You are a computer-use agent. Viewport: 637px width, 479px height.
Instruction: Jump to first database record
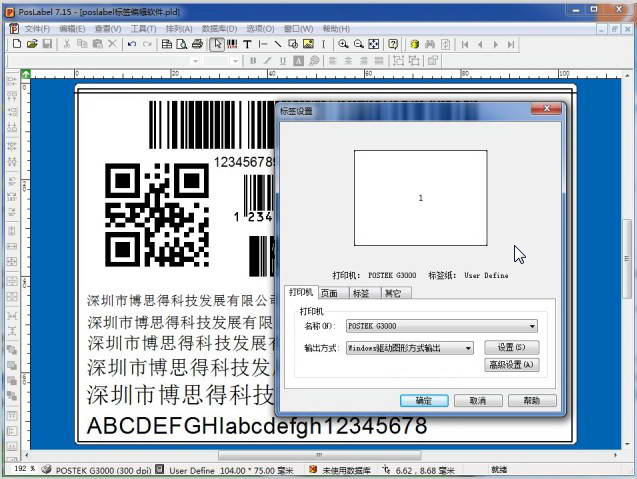tap(465, 44)
